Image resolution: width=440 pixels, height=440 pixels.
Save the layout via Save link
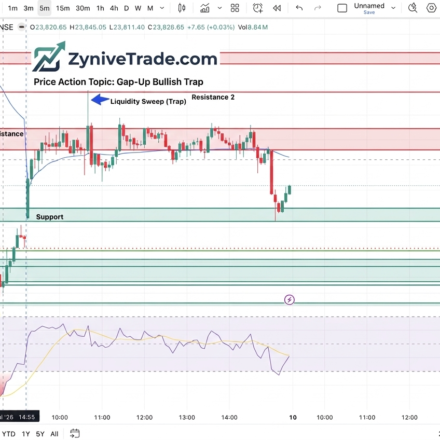(369, 12)
